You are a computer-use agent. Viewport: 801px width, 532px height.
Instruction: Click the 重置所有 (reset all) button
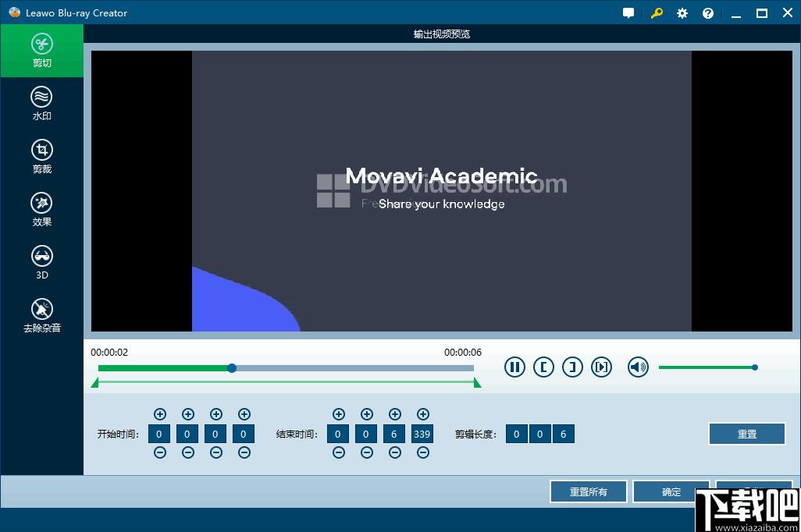[589, 491]
